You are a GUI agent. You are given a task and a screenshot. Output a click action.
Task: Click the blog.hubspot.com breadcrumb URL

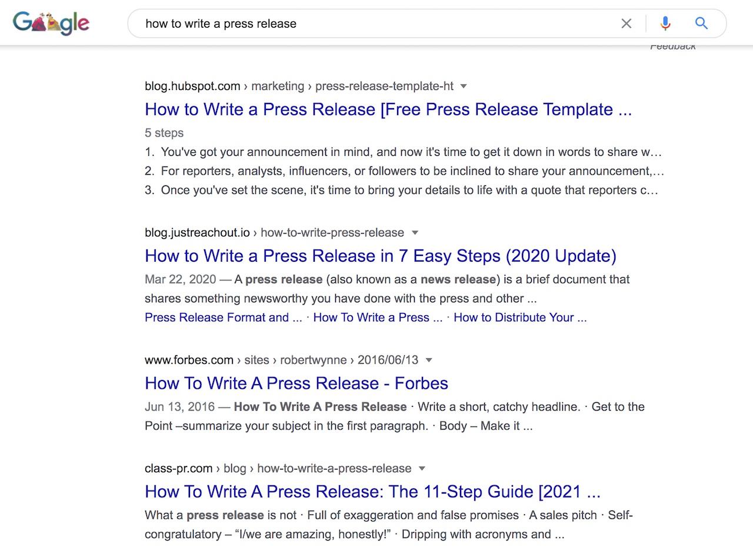pyautogui.click(x=299, y=86)
